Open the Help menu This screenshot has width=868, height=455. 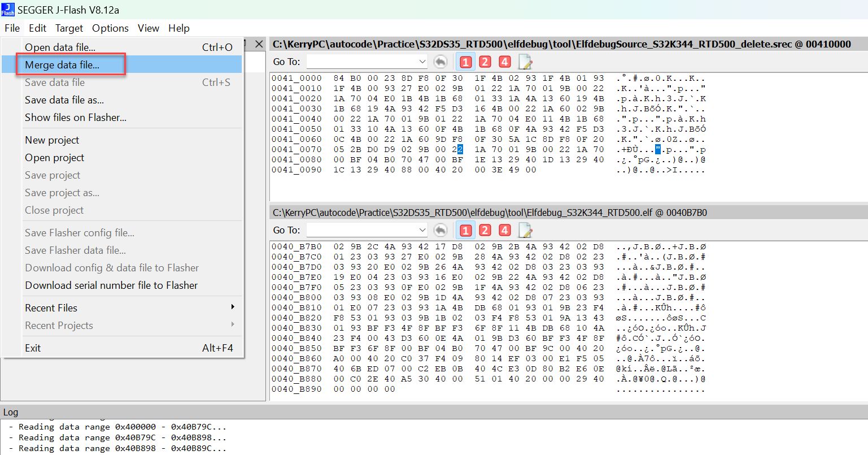[179, 28]
